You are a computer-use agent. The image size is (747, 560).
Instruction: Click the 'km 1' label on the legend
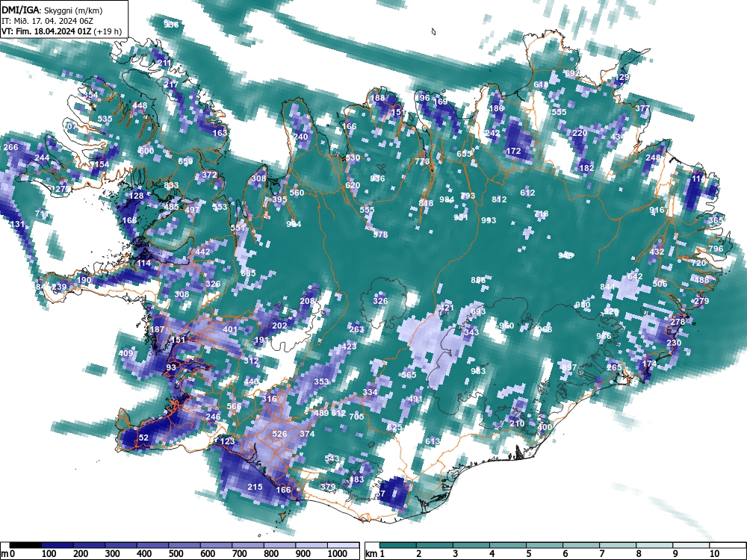point(375,554)
